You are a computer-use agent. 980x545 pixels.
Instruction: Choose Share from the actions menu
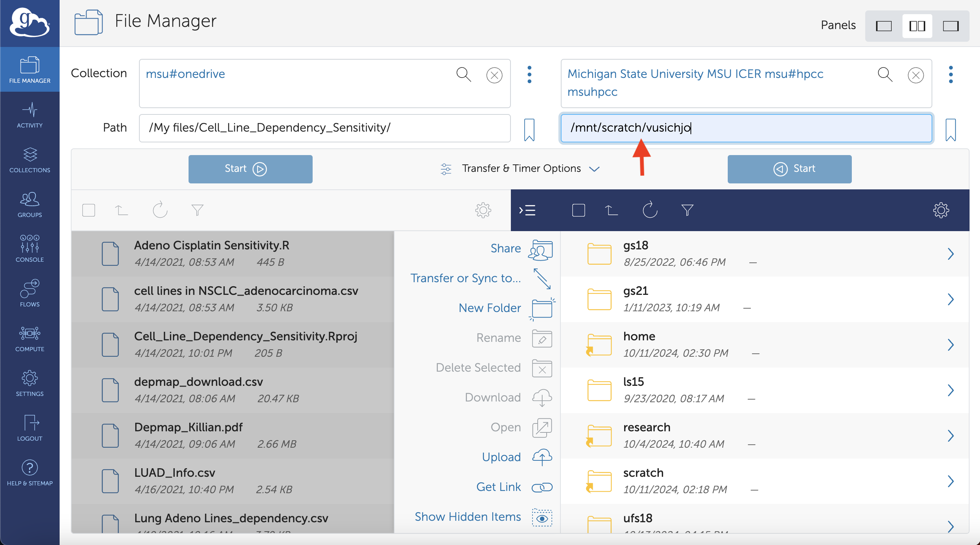(521, 249)
